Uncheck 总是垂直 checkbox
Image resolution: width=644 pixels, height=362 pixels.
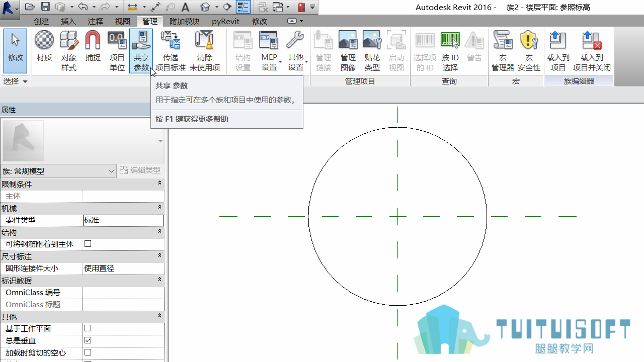88,340
